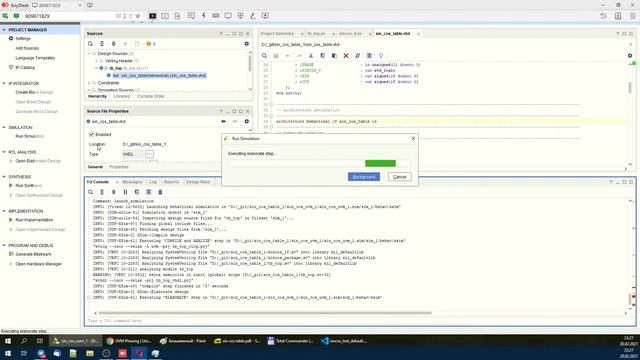Image resolution: width=640 pixels, height=360 pixels.
Task: Copy Tcl Console contents
Action: [137, 192]
